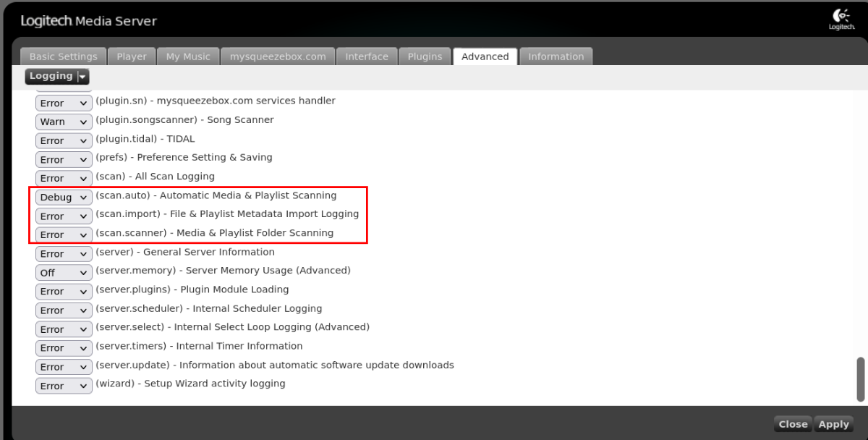This screenshot has width=868, height=440.
Task: Open the plugin.tidal log level dropdown
Action: [x=64, y=140]
